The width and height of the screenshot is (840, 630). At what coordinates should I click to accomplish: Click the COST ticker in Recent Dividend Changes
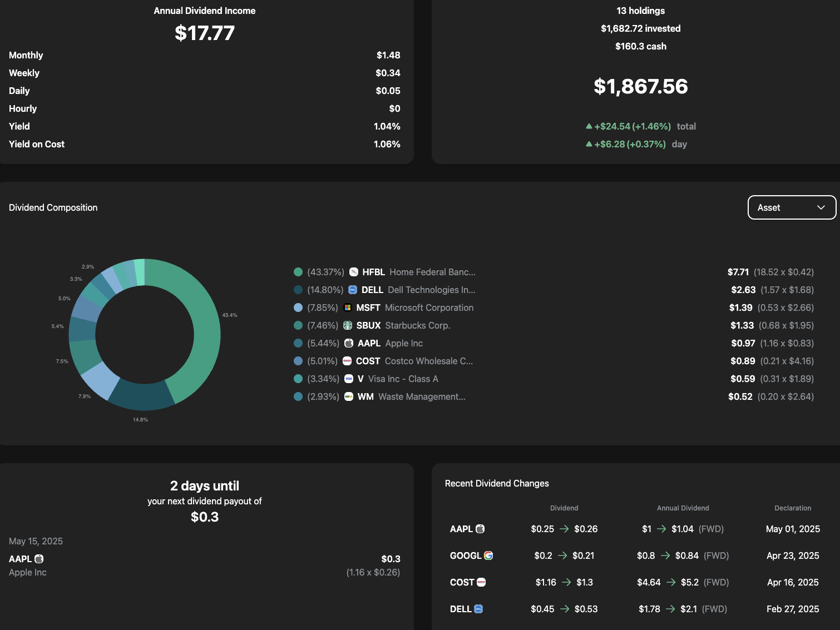[x=462, y=582]
